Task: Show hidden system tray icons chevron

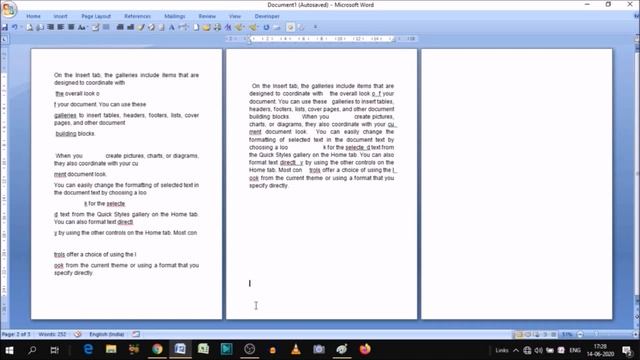Action: tap(516, 350)
